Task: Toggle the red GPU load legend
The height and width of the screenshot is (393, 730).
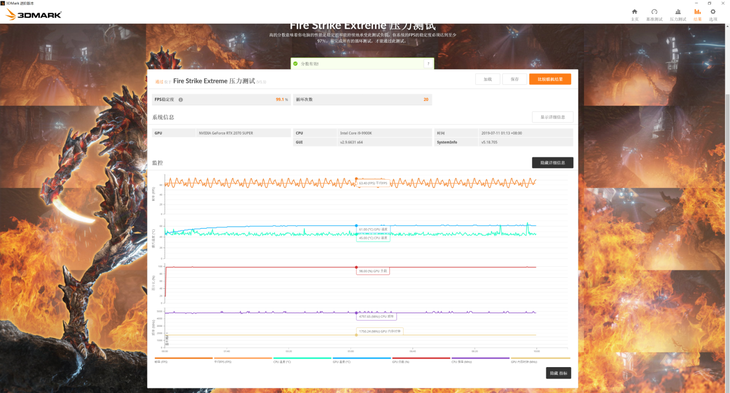Action: pos(421,359)
